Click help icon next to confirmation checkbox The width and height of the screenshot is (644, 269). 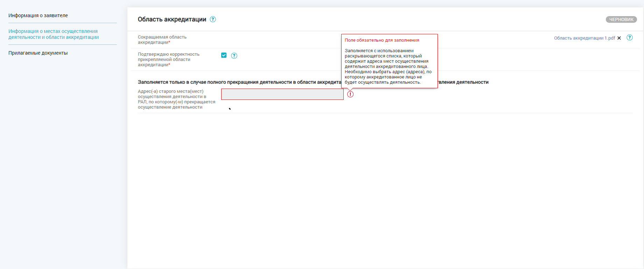click(x=234, y=56)
